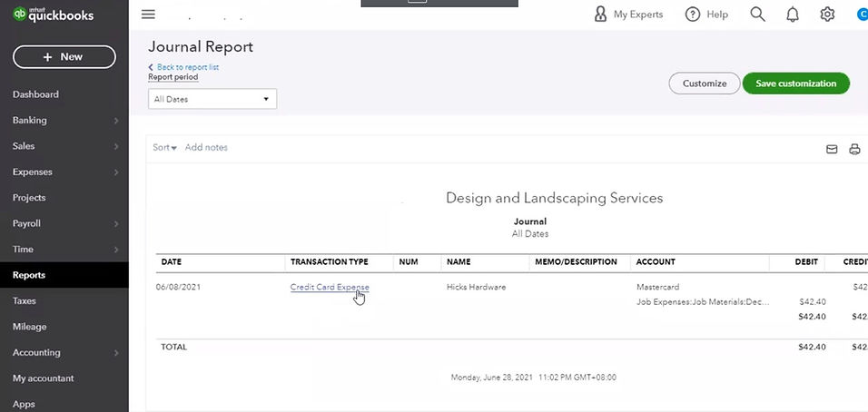Click the hamburger menu icon
The height and width of the screenshot is (412, 868).
tap(149, 15)
